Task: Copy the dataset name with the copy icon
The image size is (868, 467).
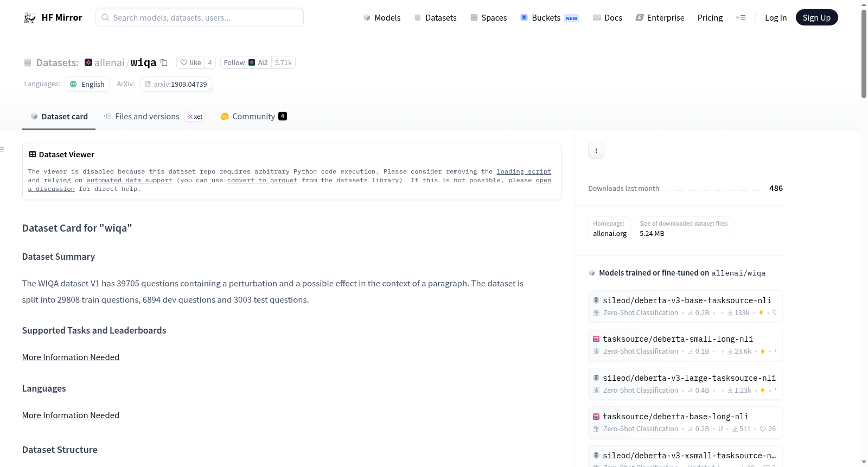Action: pyautogui.click(x=164, y=62)
